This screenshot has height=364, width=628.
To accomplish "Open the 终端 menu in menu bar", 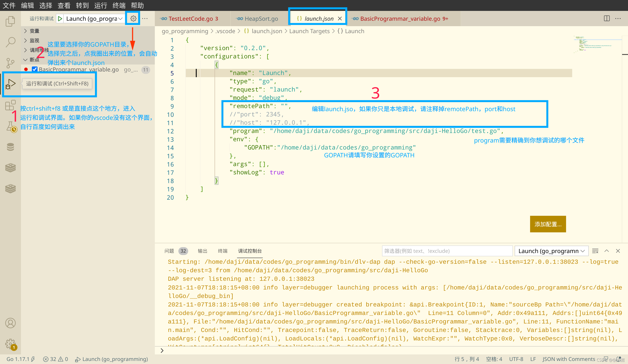I will point(119,5).
